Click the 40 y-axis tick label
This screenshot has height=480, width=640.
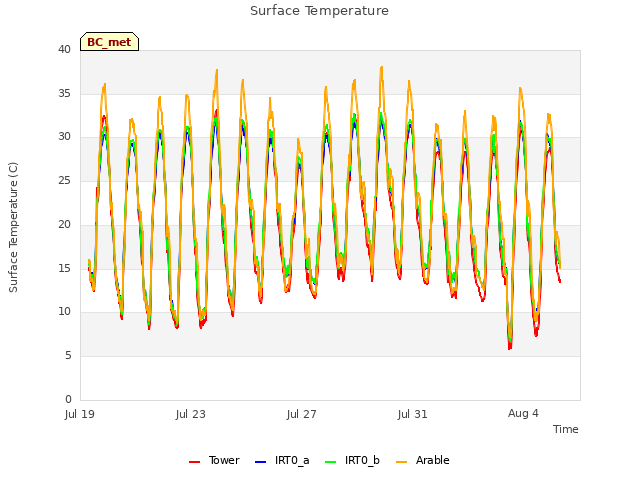(x=64, y=49)
